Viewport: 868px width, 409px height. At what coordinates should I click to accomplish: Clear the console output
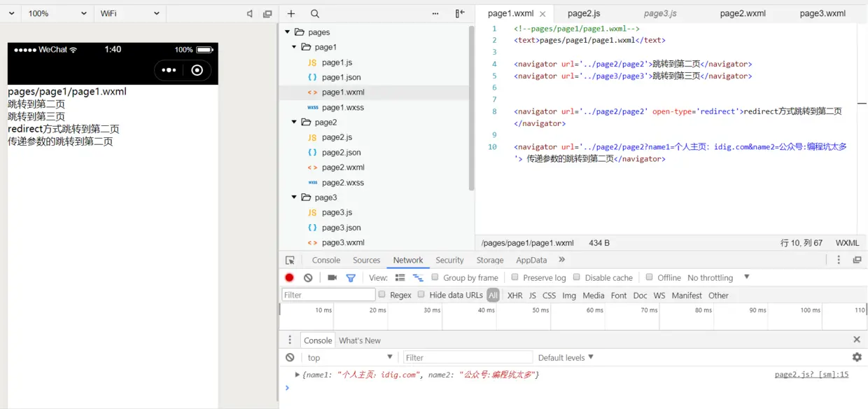290,357
